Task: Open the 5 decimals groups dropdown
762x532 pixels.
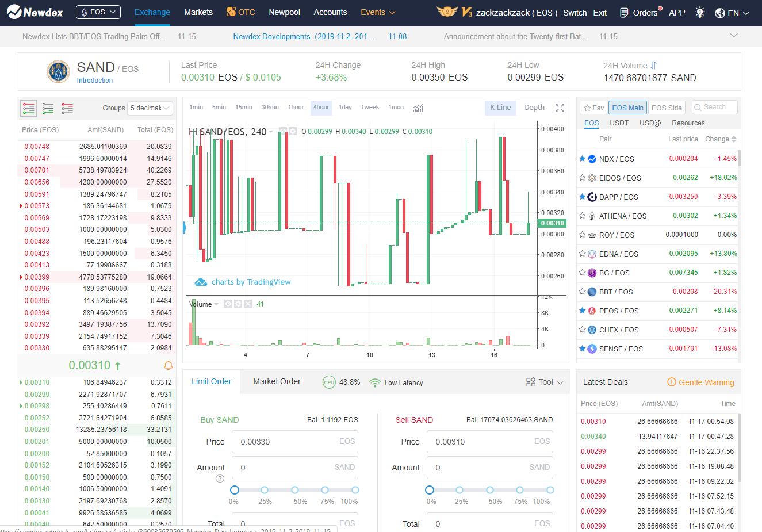Action: (150, 108)
